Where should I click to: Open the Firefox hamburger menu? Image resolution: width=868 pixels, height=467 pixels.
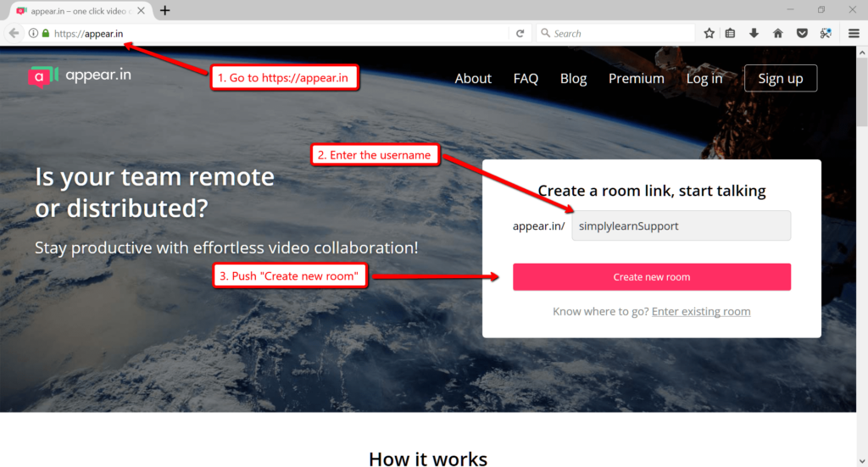point(854,33)
